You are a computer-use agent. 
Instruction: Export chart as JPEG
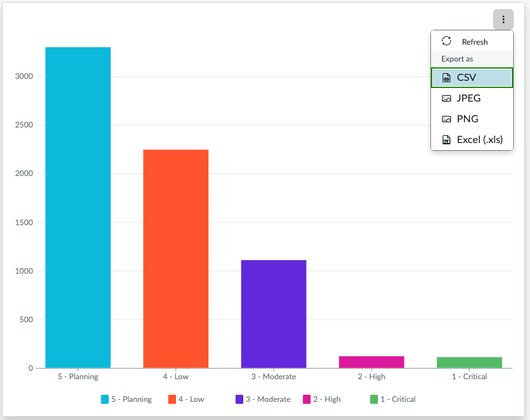472,98
